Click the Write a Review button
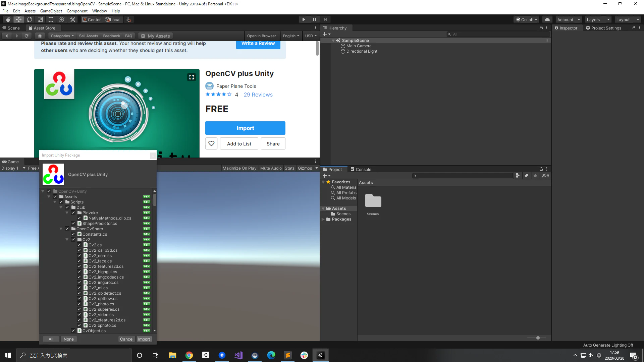 tap(258, 44)
